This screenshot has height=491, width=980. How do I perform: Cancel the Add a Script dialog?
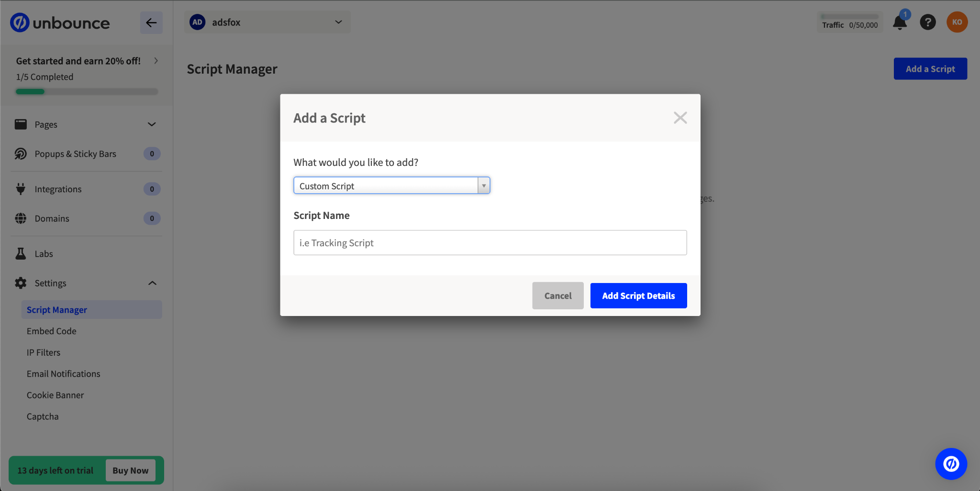[557, 295]
